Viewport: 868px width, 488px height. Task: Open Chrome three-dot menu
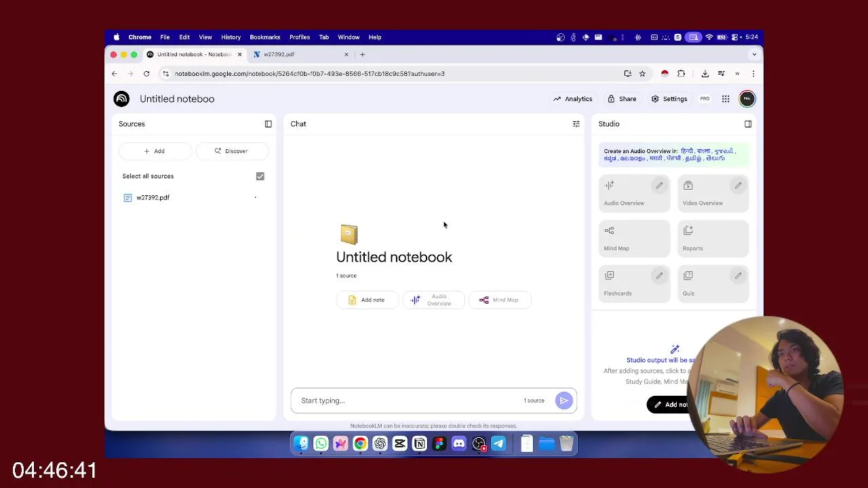tap(753, 74)
